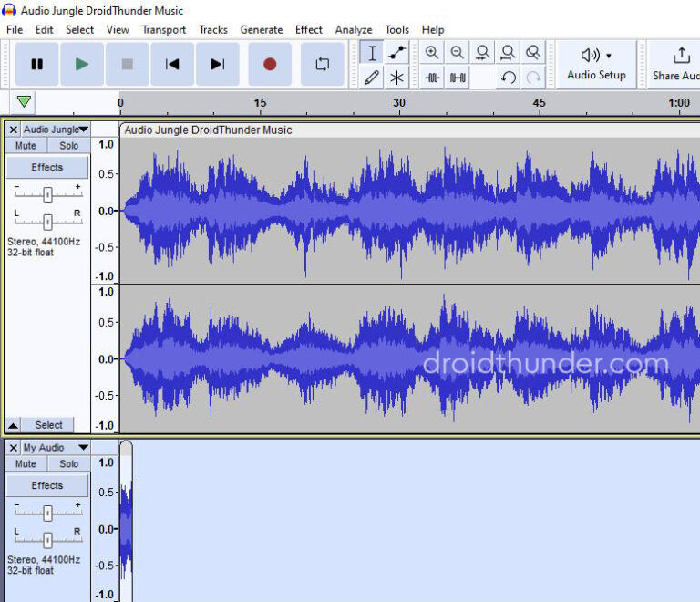Click Fit Project to Width icon
700x602 pixels.
click(x=508, y=53)
